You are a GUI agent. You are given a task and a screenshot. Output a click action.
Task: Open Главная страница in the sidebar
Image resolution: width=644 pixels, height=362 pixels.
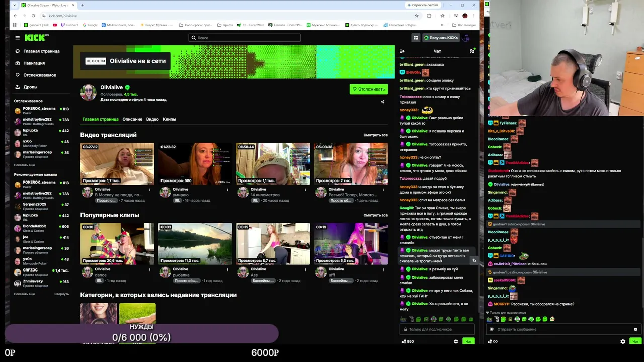[x=37, y=51]
